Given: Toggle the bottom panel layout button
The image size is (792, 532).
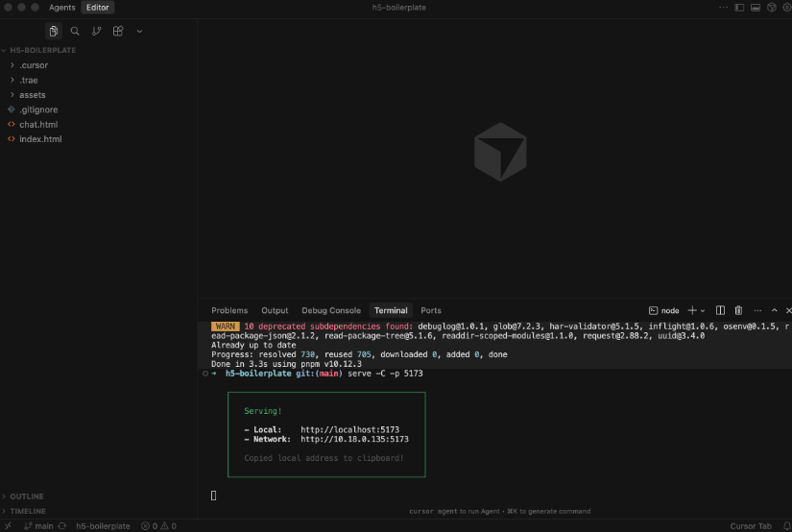Looking at the screenshot, I should point(756,7).
